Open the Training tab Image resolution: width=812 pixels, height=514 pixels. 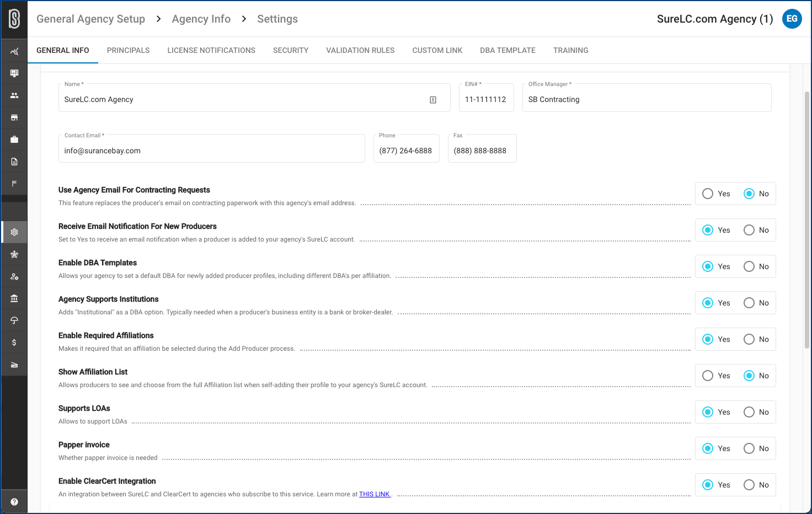pos(571,50)
